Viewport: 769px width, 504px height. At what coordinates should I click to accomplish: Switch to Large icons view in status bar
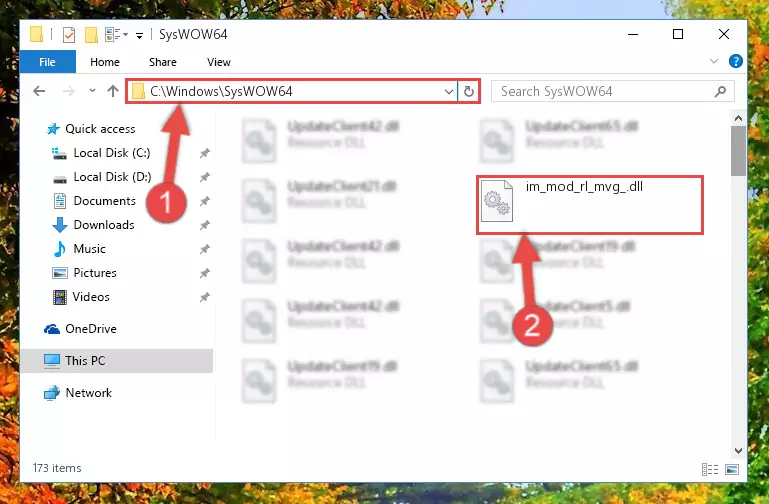pos(732,469)
